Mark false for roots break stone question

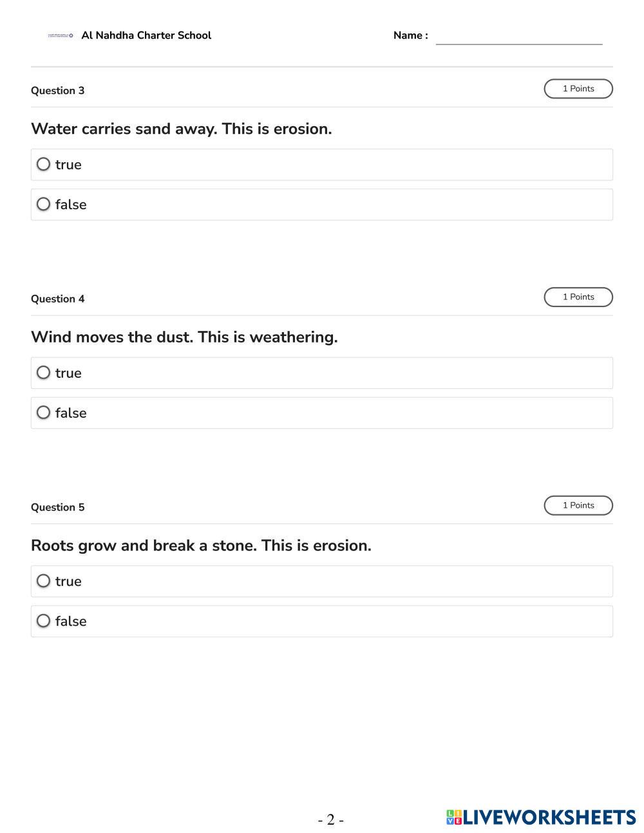pos(43,621)
